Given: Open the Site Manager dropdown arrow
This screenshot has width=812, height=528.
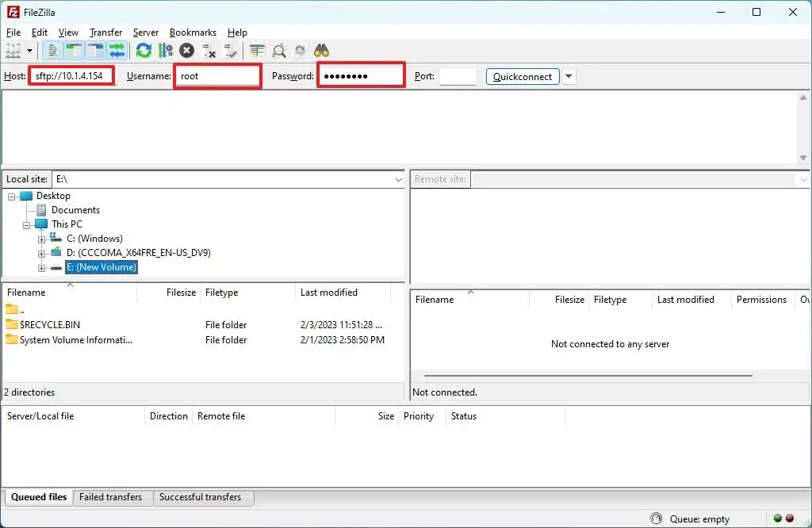Looking at the screenshot, I should pyautogui.click(x=29, y=50).
